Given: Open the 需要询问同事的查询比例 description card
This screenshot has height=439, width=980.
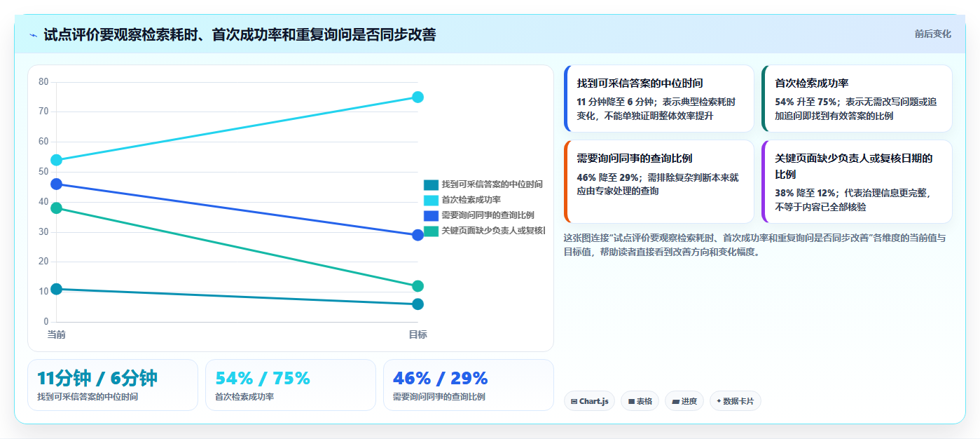Looking at the screenshot, I should tap(658, 182).
